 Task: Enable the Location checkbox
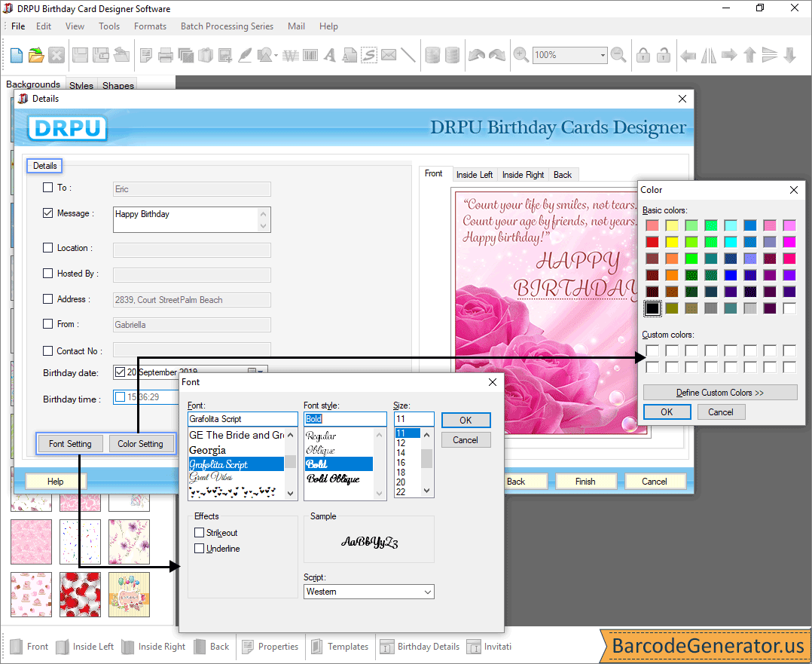coord(47,248)
